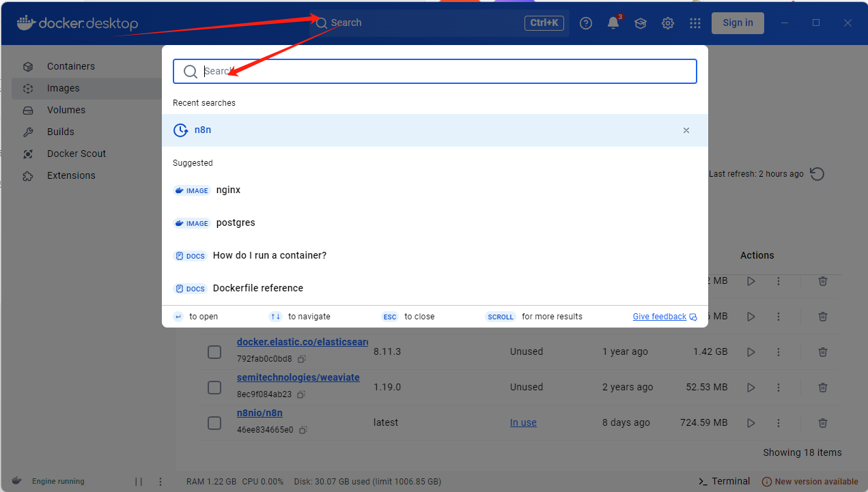Viewport: 868px width, 492px height.
Task: Click New version available notice
Action: [810, 481]
